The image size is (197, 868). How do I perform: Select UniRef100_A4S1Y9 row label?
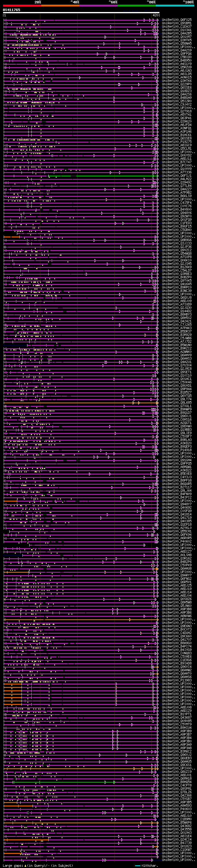point(177,64)
